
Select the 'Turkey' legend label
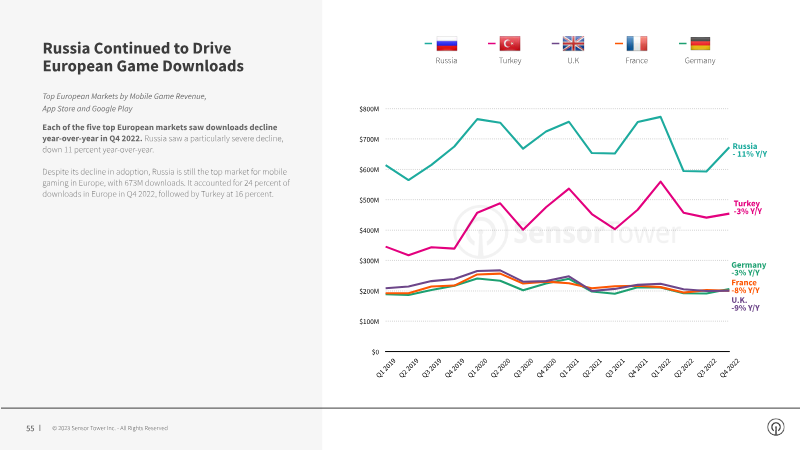(x=510, y=60)
